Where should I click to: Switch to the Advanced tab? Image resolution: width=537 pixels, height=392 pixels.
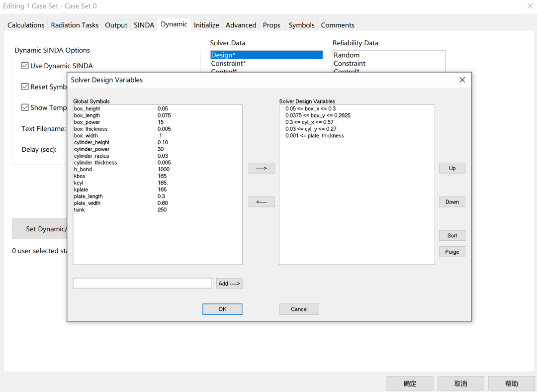(x=241, y=25)
